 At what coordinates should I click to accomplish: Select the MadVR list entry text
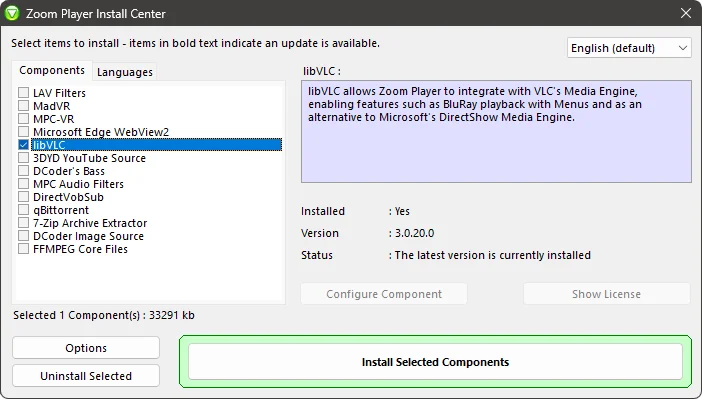pos(51,106)
